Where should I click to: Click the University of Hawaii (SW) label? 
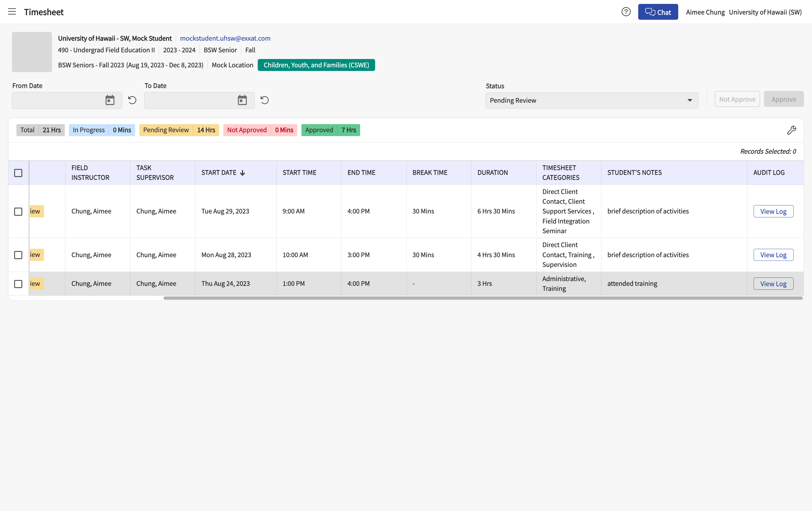[x=765, y=12]
